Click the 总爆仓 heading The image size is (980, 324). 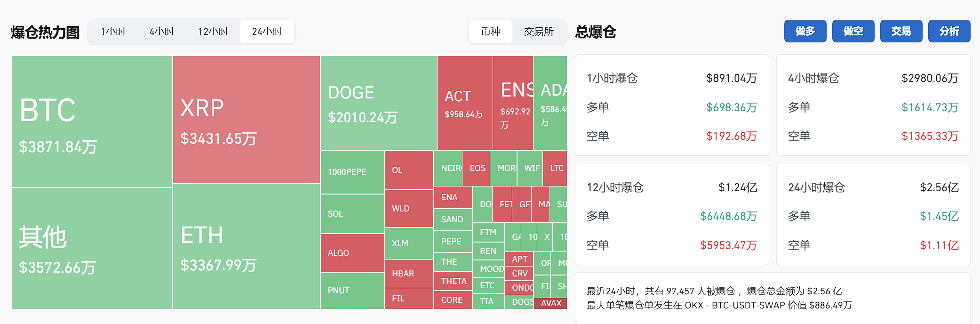596,32
